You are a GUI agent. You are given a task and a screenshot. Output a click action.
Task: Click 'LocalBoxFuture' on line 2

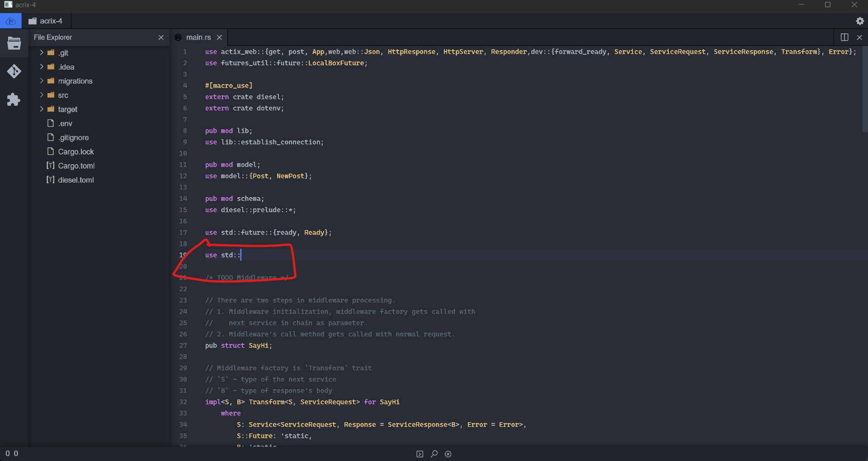tap(336, 63)
